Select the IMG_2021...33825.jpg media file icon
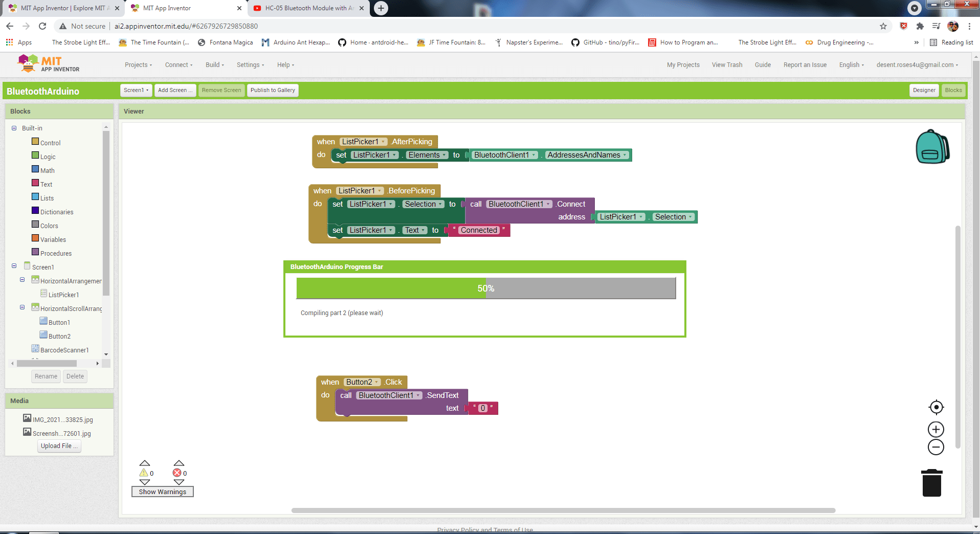Image resolution: width=980 pixels, height=534 pixels. tap(27, 418)
